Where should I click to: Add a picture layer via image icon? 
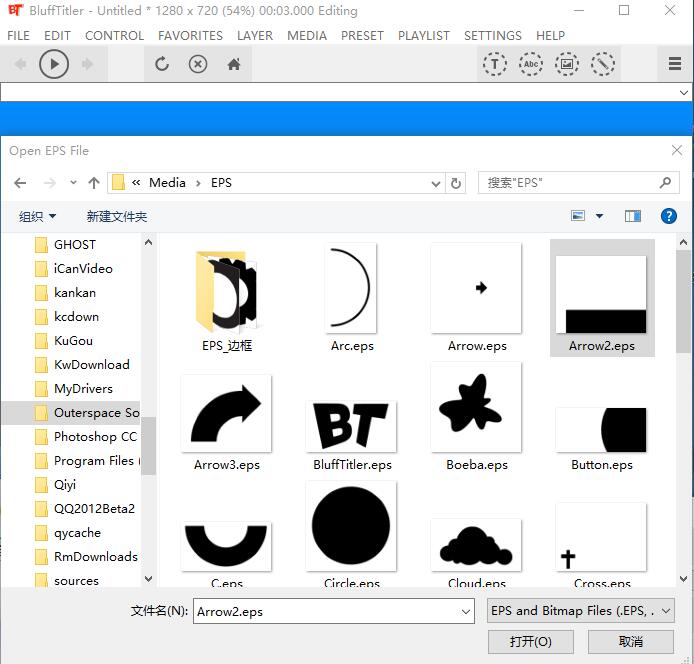click(x=566, y=64)
